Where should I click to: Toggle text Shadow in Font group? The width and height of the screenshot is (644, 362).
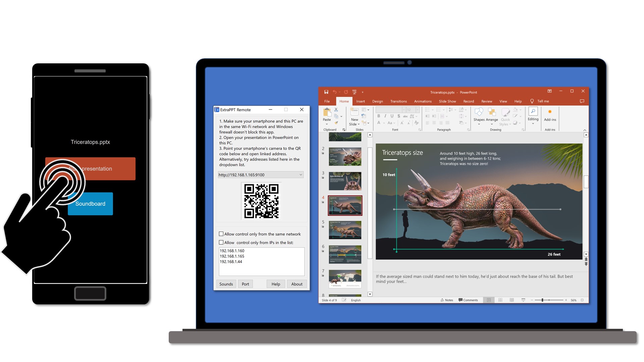pyautogui.click(x=398, y=116)
